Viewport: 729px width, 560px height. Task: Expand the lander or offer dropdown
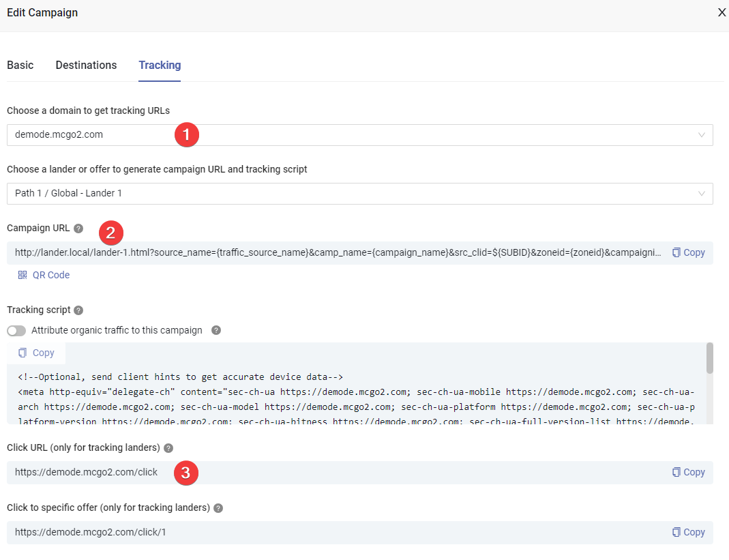tap(360, 194)
